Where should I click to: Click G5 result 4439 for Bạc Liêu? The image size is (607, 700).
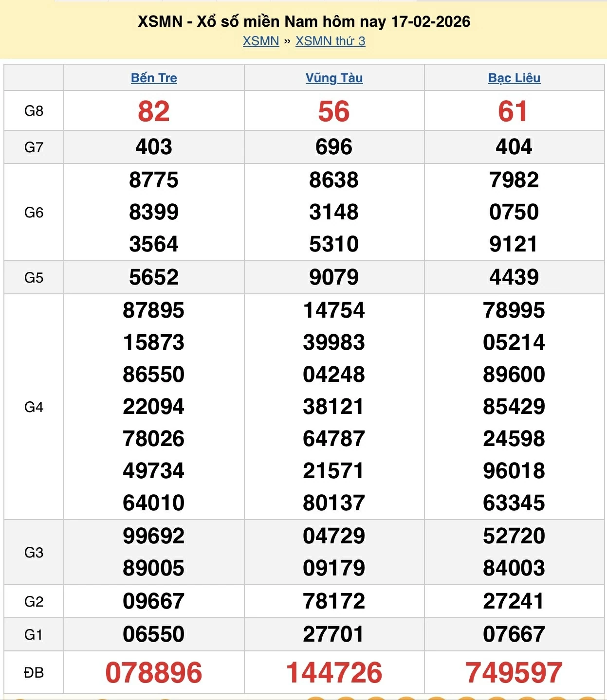514,277
